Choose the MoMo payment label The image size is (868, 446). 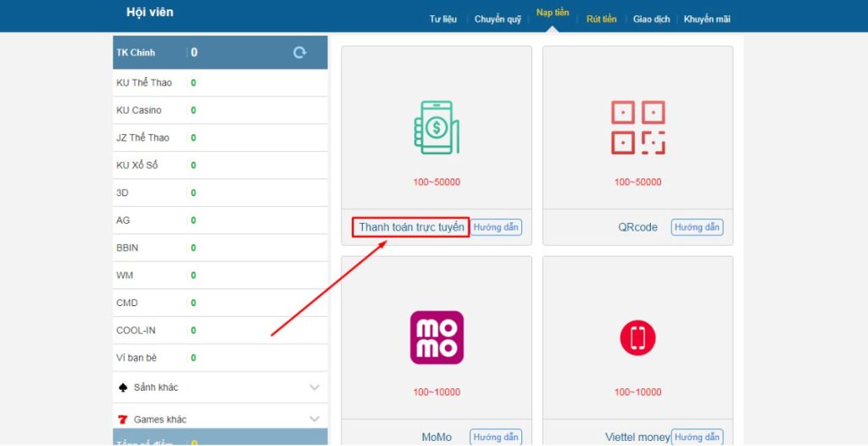(x=437, y=438)
